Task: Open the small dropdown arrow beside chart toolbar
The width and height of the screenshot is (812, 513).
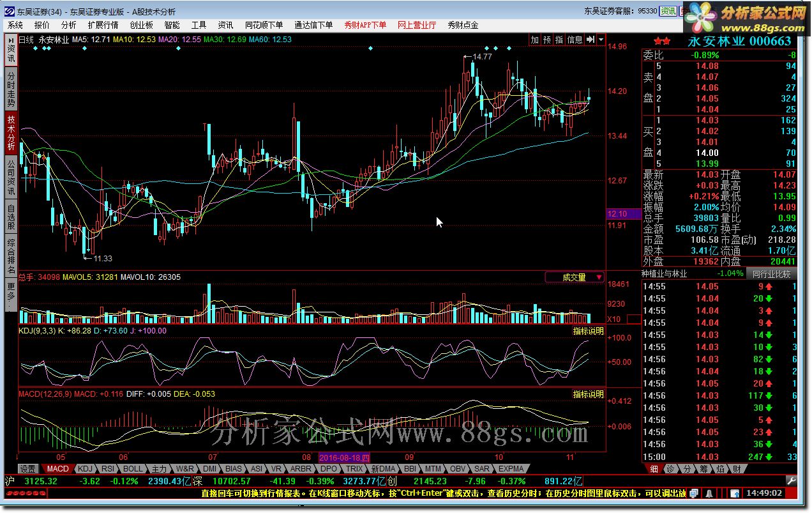Action: tap(601, 40)
